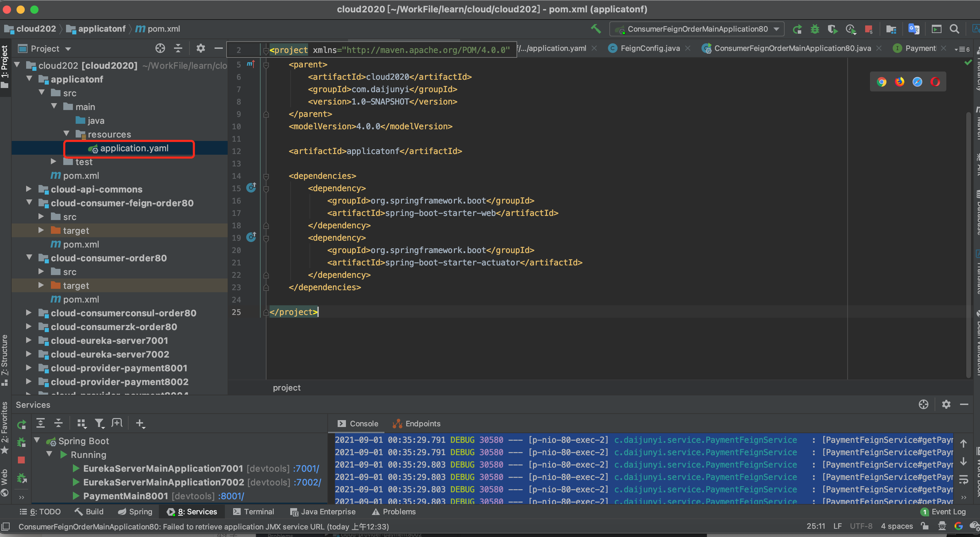Open in Firefox via the browser icon
Viewport: 980px width, 537px height.
pyautogui.click(x=899, y=82)
